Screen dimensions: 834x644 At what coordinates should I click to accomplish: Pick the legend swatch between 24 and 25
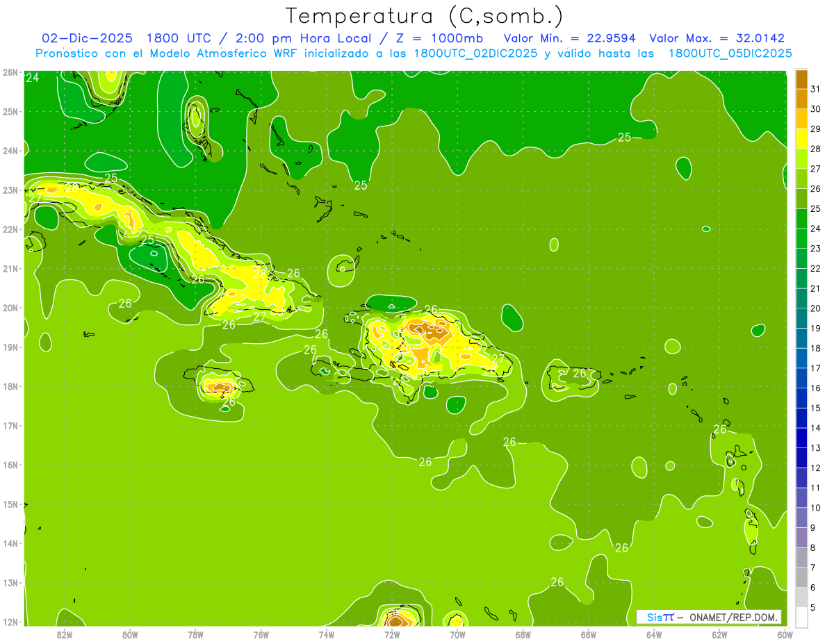pos(801,219)
